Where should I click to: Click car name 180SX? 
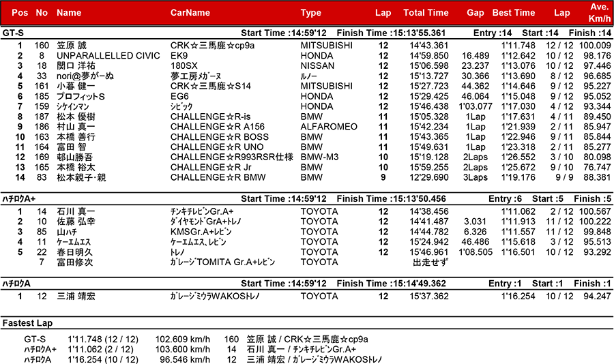point(184,65)
